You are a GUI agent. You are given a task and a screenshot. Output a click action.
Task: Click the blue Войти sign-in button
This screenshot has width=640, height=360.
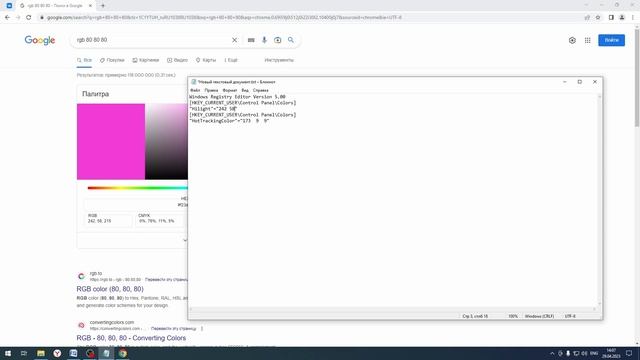click(x=611, y=40)
